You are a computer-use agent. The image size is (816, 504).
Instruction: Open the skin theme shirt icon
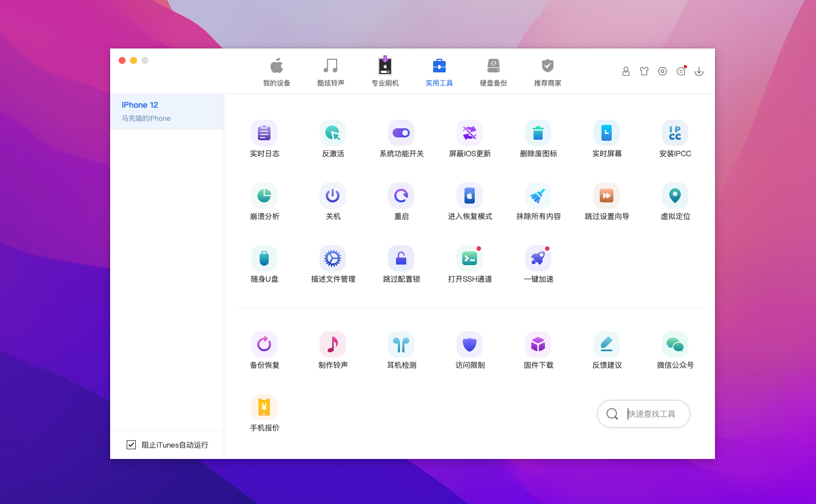644,71
